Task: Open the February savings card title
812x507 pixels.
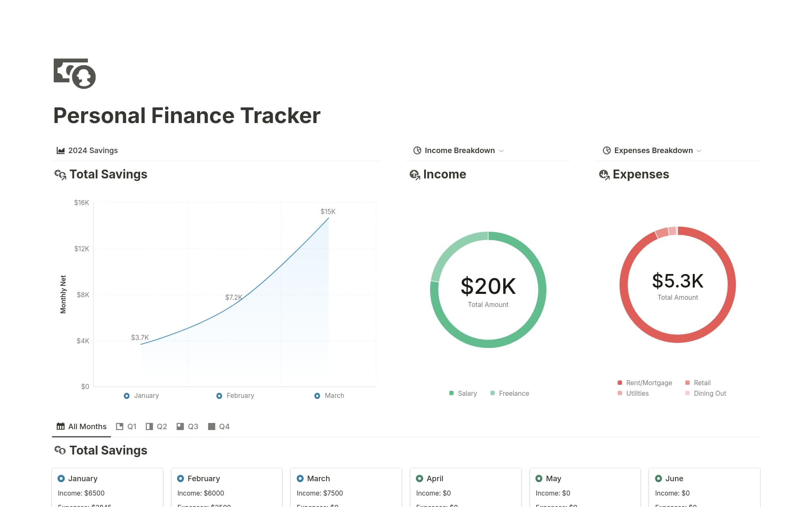Action: click(203, 479)
